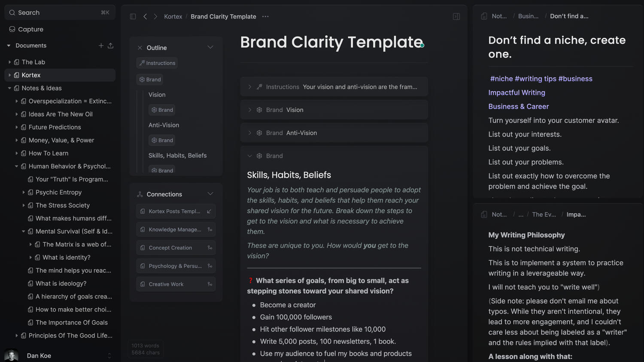644x362 pixels.
Task: Close the Outline panel with X
Action: 140,48
